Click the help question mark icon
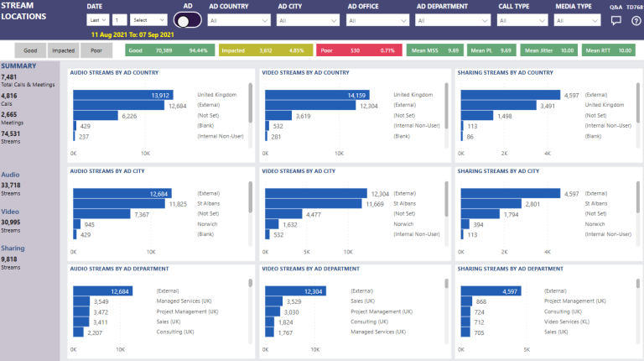644x361 pixels. point(636,20)
